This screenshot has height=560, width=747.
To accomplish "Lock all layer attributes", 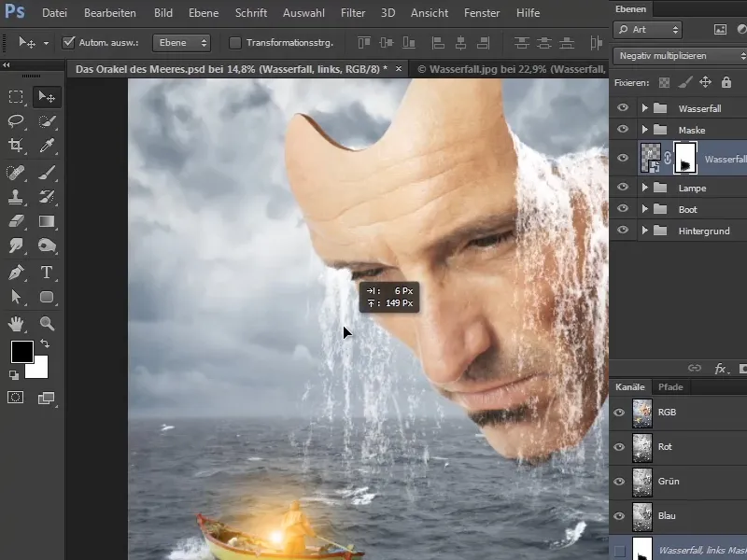I will pos(726,82).
